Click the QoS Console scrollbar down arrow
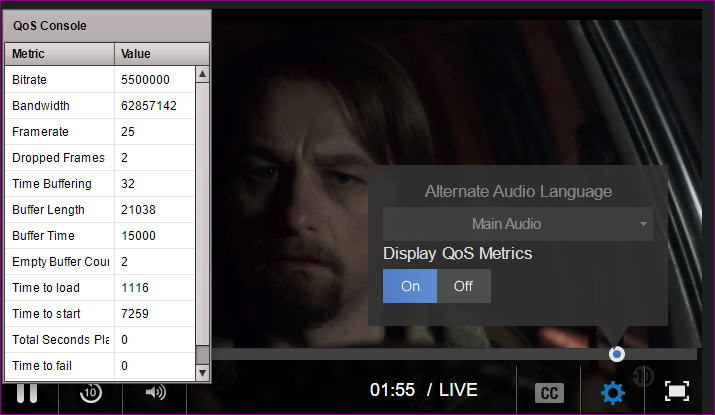 (202, 373)
